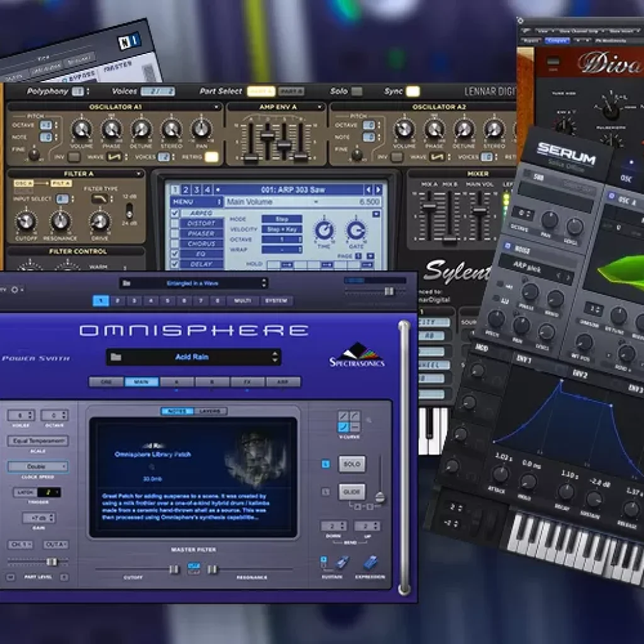Switch to the LAYERS tab in Omnisphere
Viewport: 644px width, 644px height.
210,411
